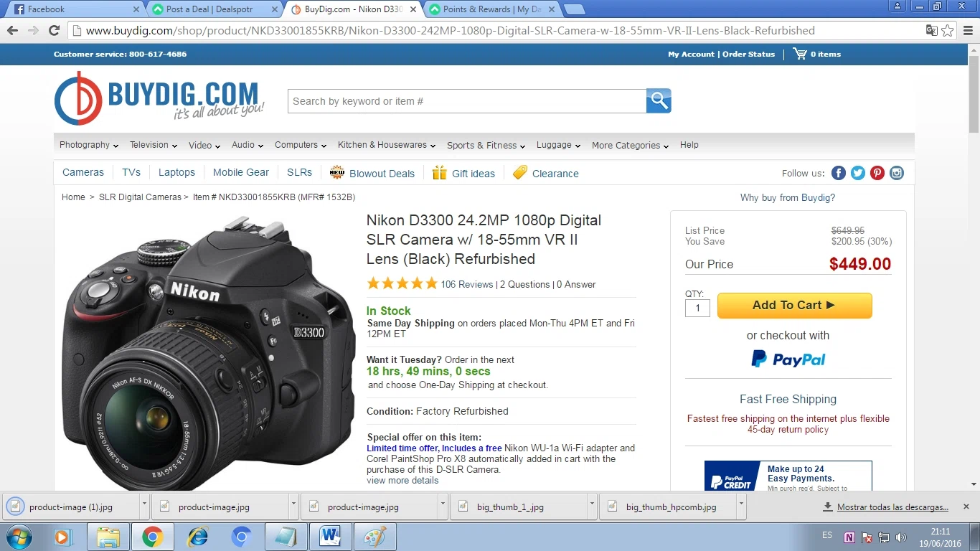
Task: Click the Add To Cart button
Action: coord(794,305)
